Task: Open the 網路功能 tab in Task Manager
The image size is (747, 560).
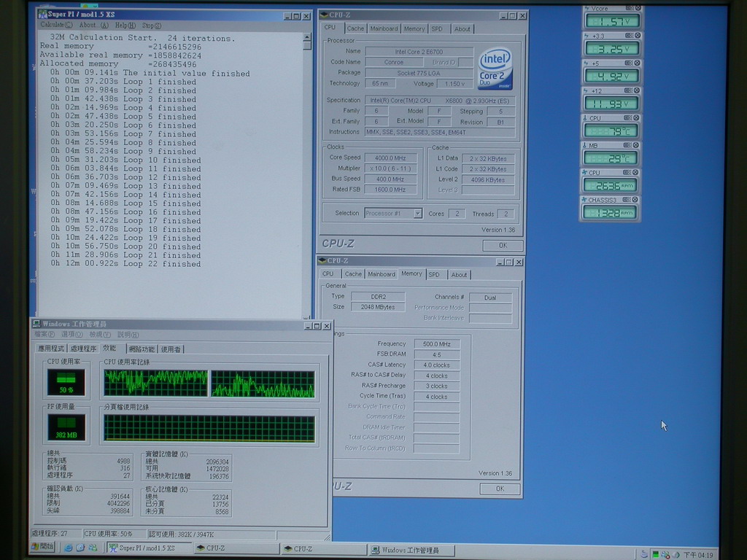Action: tap(142, 349)
